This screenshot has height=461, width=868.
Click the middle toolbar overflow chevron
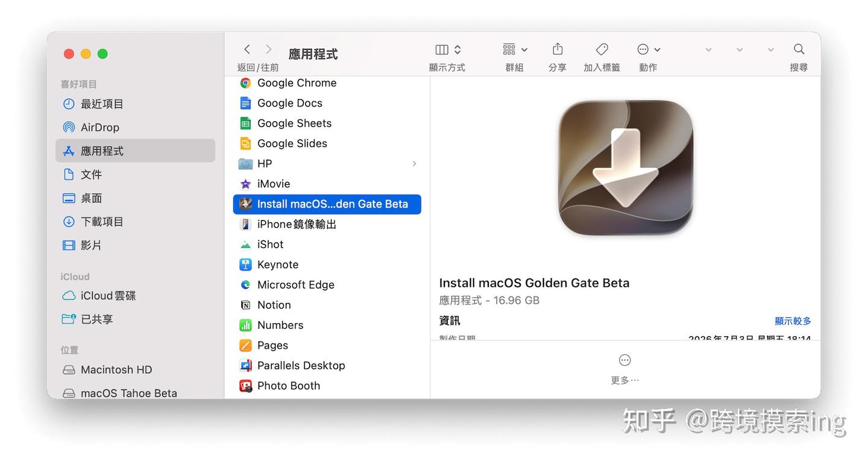tap(740, 50)
